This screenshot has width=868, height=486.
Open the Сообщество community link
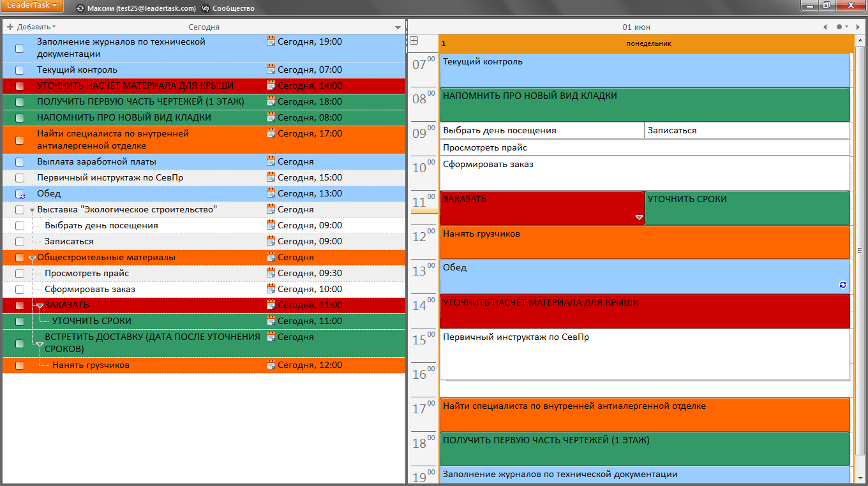[233, 9]
